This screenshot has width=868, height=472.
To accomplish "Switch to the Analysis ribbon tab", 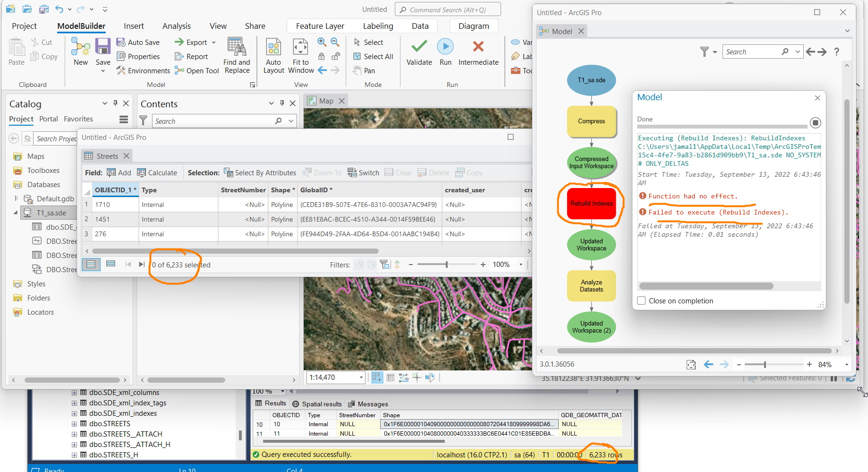I will pyautogui.click(x=176, y=26).
